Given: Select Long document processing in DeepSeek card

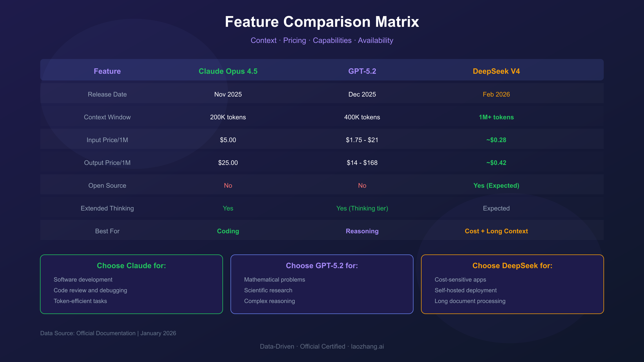Looking at the screenshot, I should click(470, 301).
